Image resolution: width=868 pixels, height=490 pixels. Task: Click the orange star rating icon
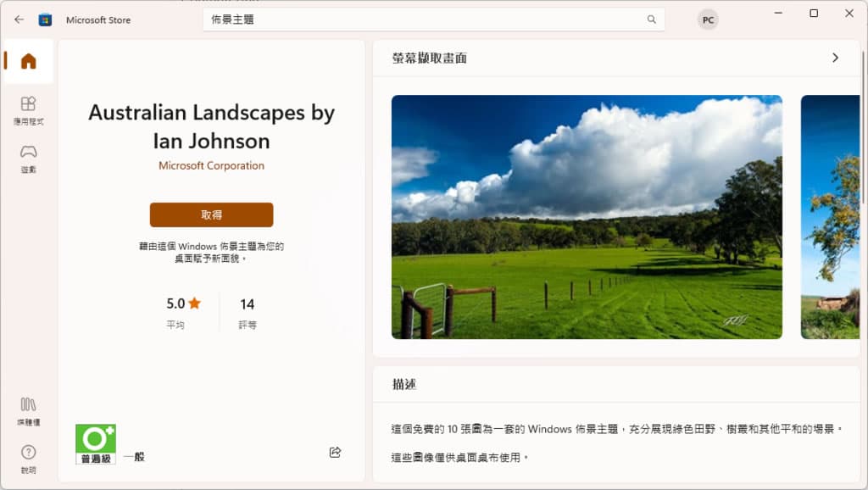[194, 303]
